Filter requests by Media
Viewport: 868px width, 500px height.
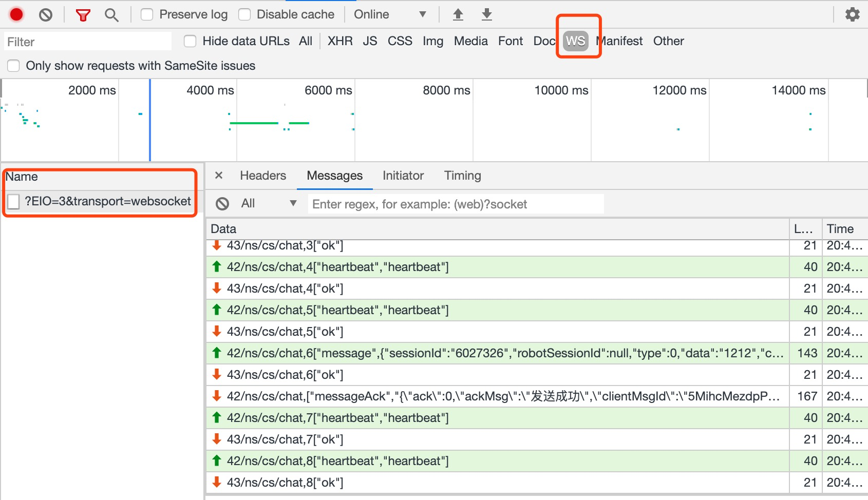[x=471, y=41]
